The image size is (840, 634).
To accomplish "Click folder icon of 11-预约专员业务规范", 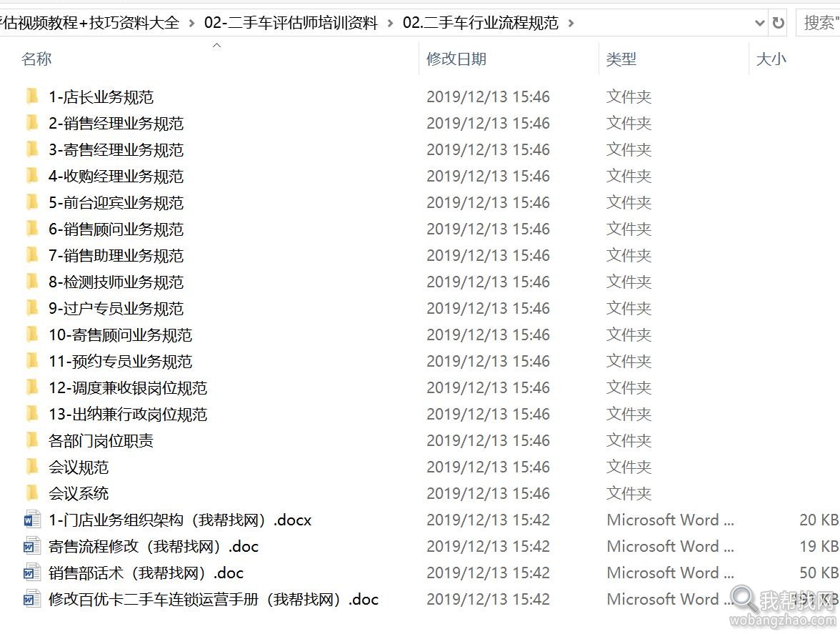I will point(32,361).
